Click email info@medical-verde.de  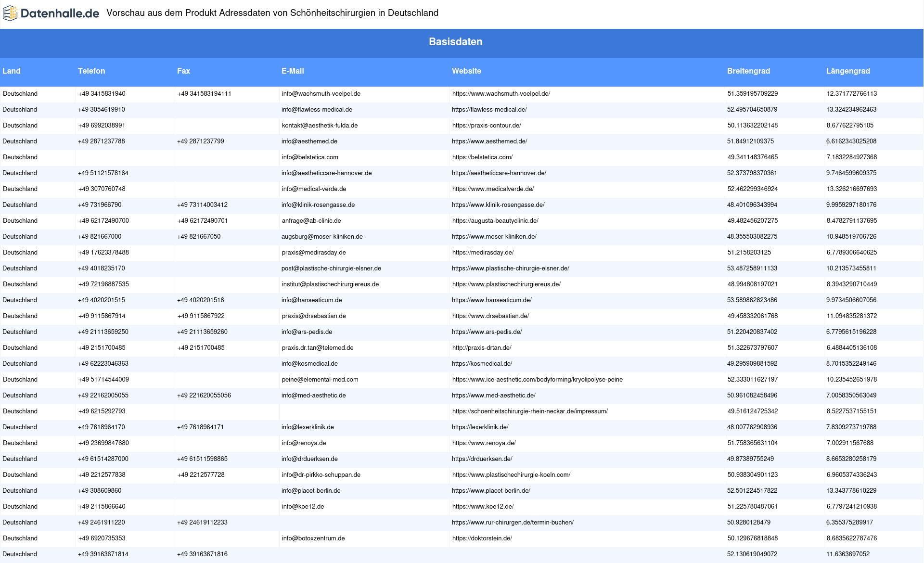[x=314, y=189]
